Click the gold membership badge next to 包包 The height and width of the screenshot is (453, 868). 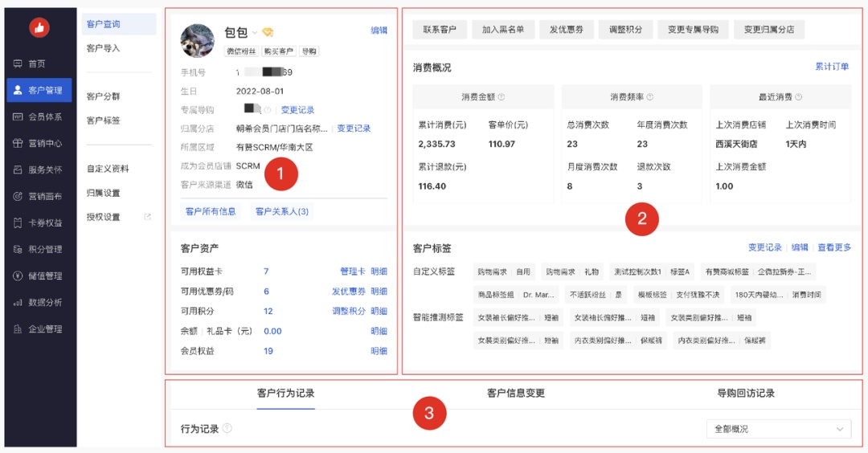coord(268,32)
